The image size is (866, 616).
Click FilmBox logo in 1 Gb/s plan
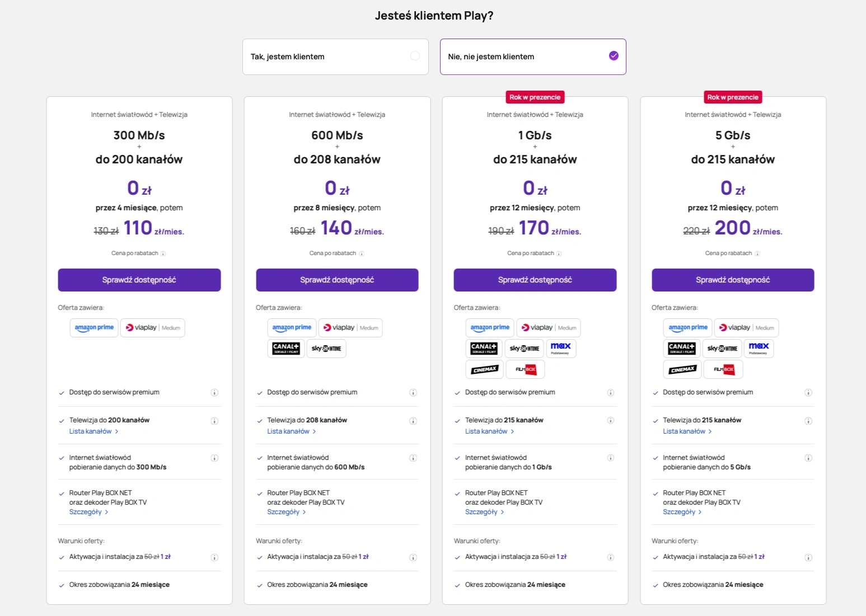point(526,369)
